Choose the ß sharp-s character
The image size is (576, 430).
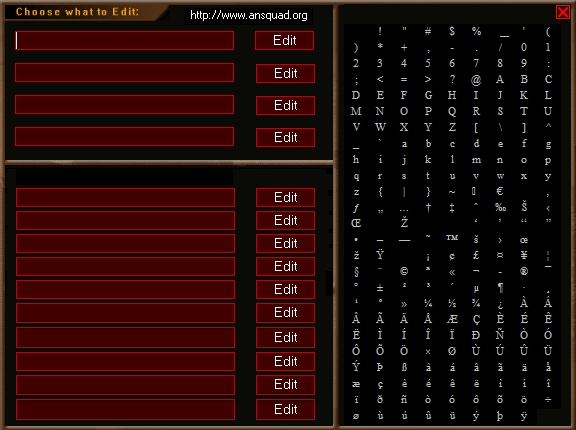click(x=404, y=367)
